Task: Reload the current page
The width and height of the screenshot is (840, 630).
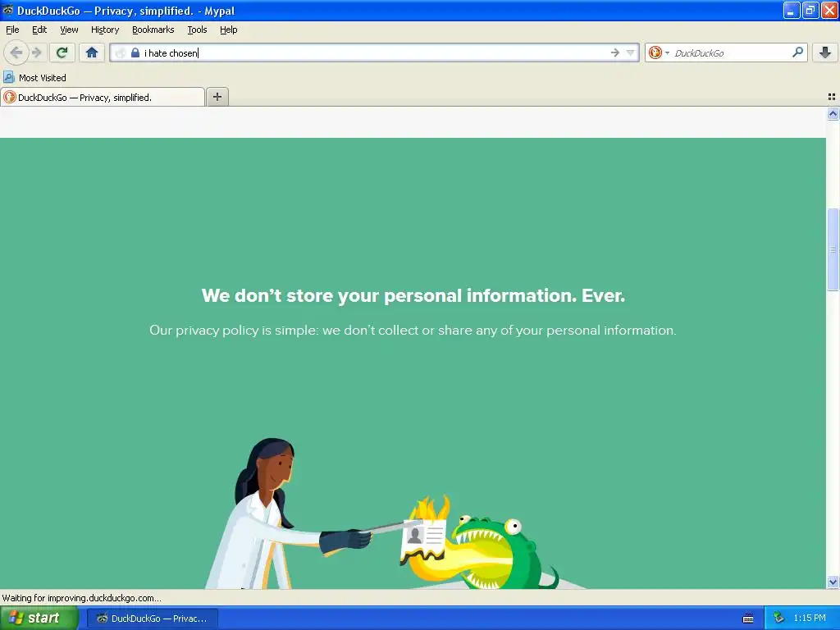Action: pos(62,52)
